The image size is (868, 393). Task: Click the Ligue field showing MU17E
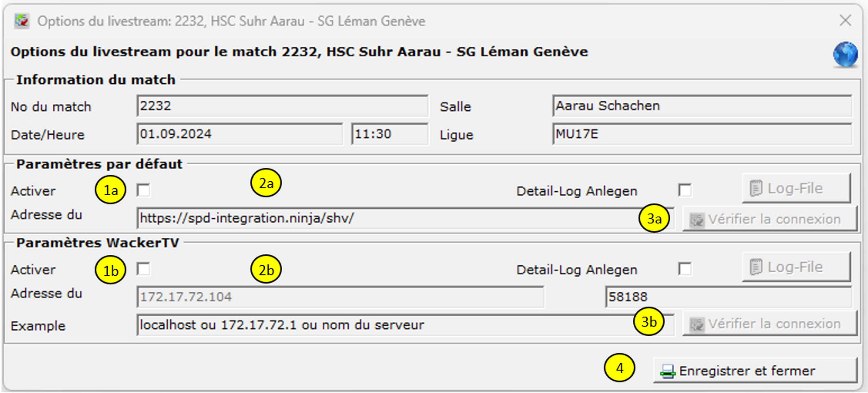(702, 134)
